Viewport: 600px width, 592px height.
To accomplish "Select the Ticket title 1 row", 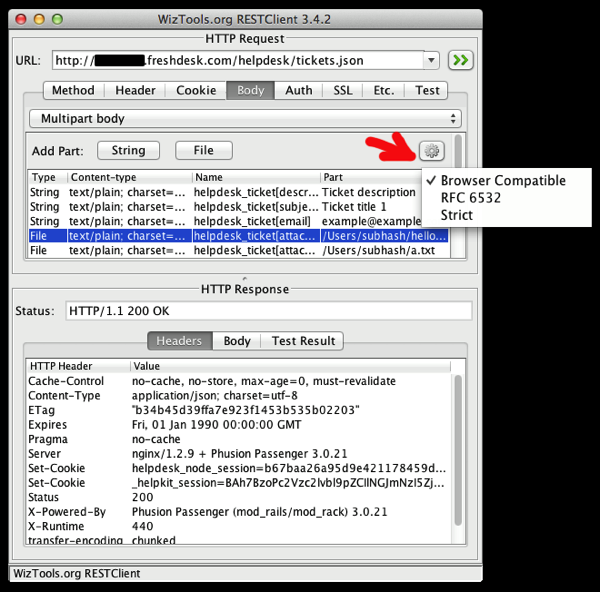I will click(x=225, y=207).
